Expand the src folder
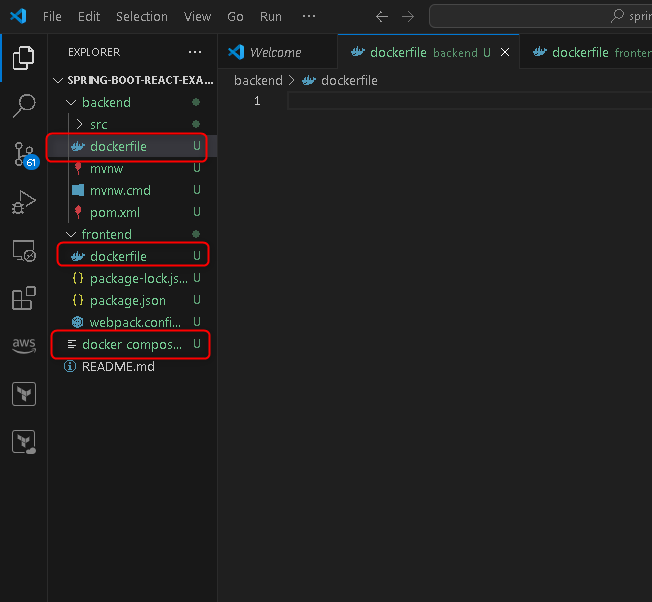652x602 pixels. (x=133, y=124)
